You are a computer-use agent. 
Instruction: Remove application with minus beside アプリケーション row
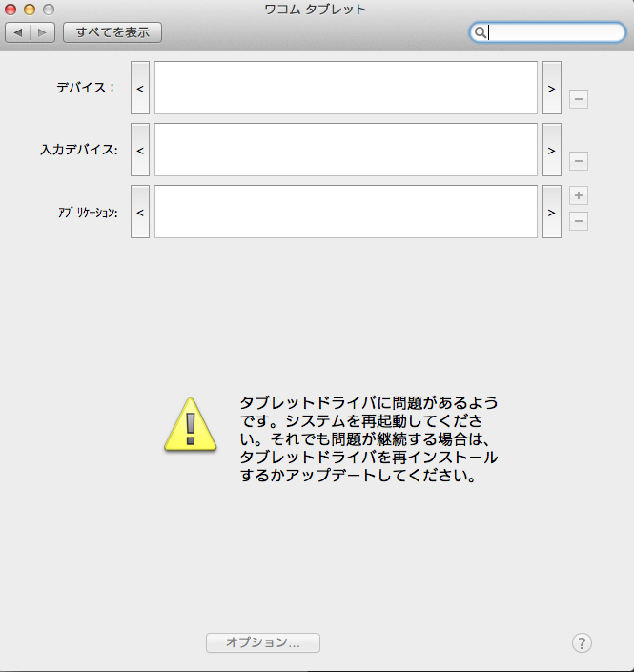coord(579,221)
